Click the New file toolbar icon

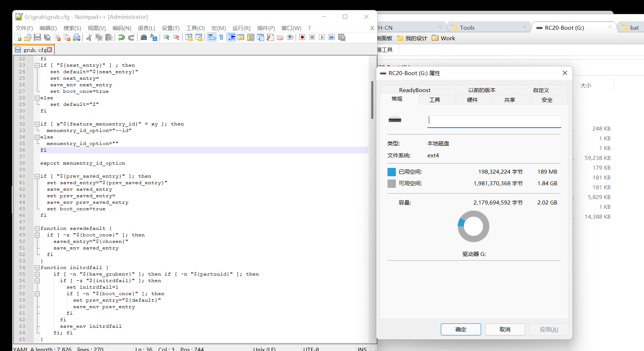18,37
